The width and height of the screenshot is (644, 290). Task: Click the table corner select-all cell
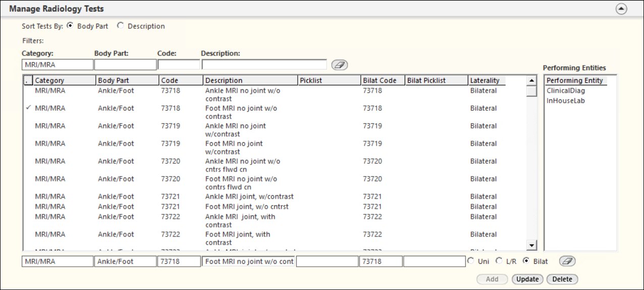pyautogui.click(x=28, y=80)
